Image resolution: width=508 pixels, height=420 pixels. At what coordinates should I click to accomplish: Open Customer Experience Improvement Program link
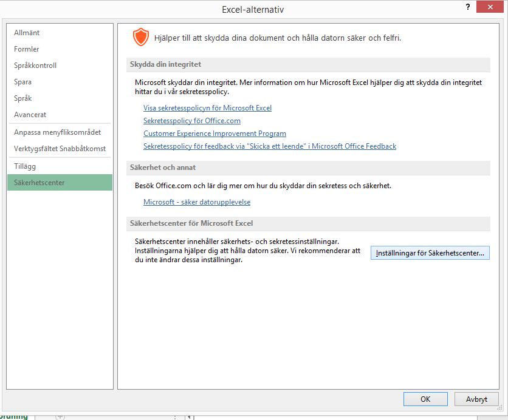tap(215, 134)
